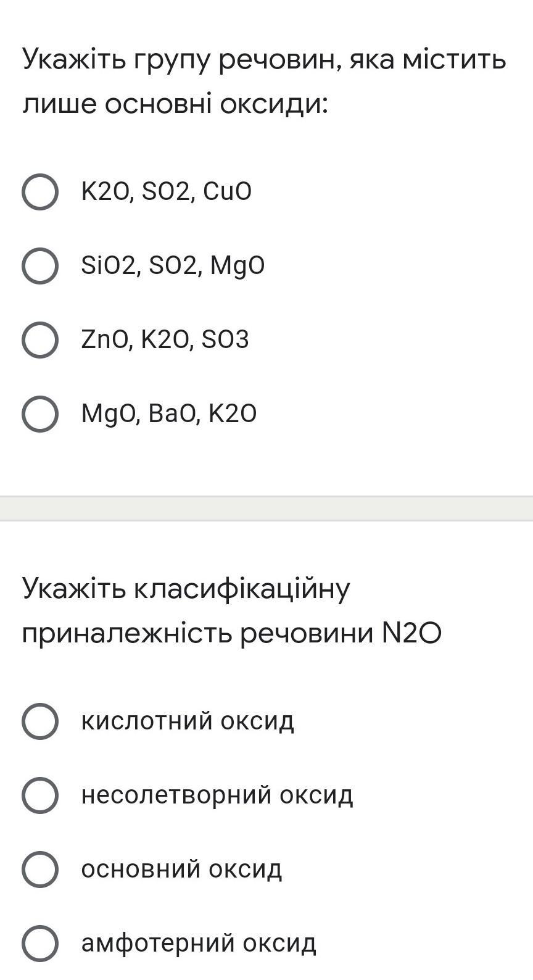This screenshot has height=980, width=533.
Task: Click the question text about N2O
Action: pyautogui.click(x=231, y=610)
